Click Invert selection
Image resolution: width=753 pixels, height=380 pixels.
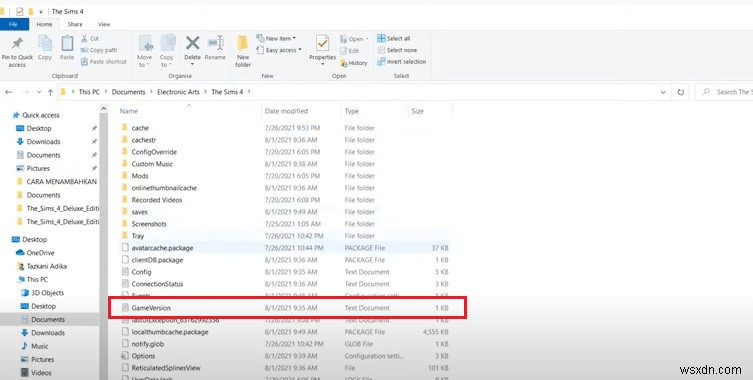click(x=401, y=61)
